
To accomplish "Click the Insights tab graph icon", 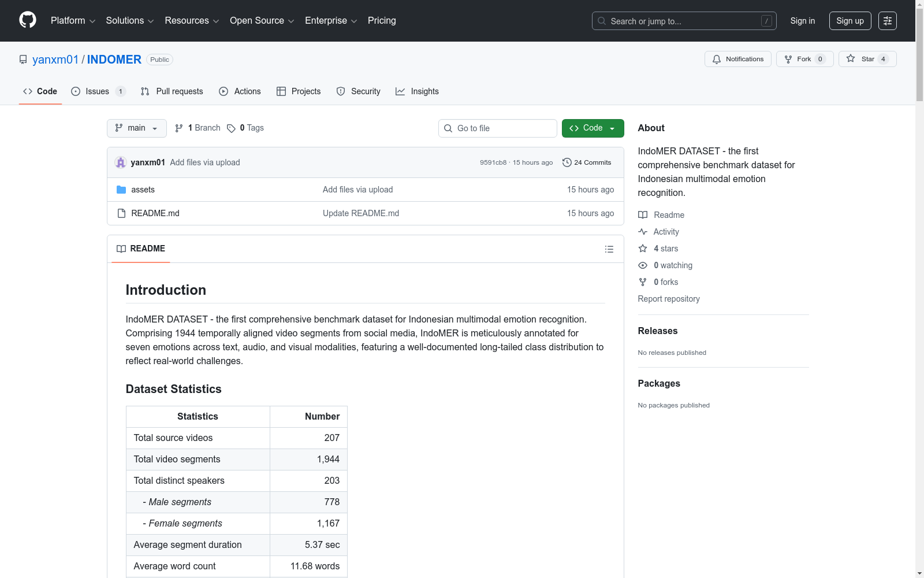I will 400,91.
